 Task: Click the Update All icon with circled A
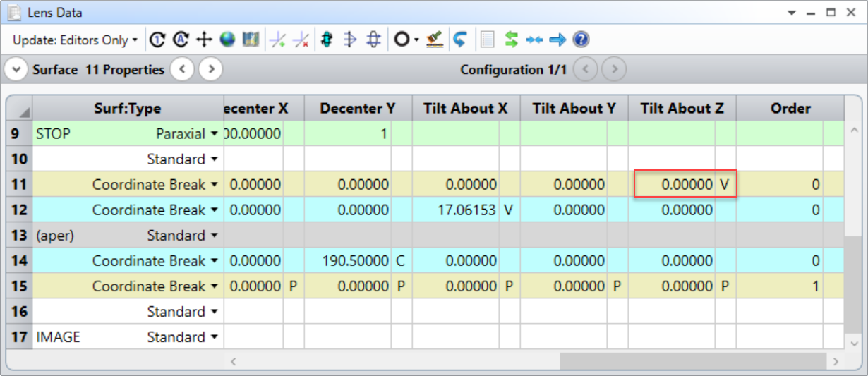tap(181, 40)
